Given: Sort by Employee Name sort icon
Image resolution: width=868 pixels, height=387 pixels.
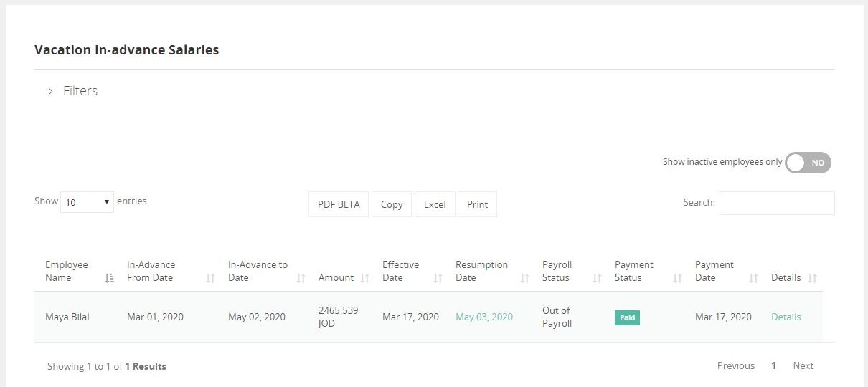Looking at the screenshot, I should tap(110, 278).
